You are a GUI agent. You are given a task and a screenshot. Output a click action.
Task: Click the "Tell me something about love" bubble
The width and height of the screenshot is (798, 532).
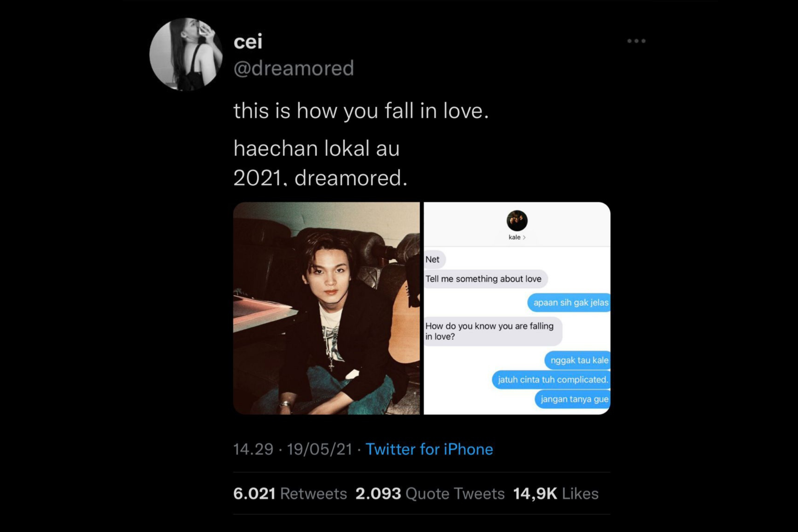pos(484,279)
